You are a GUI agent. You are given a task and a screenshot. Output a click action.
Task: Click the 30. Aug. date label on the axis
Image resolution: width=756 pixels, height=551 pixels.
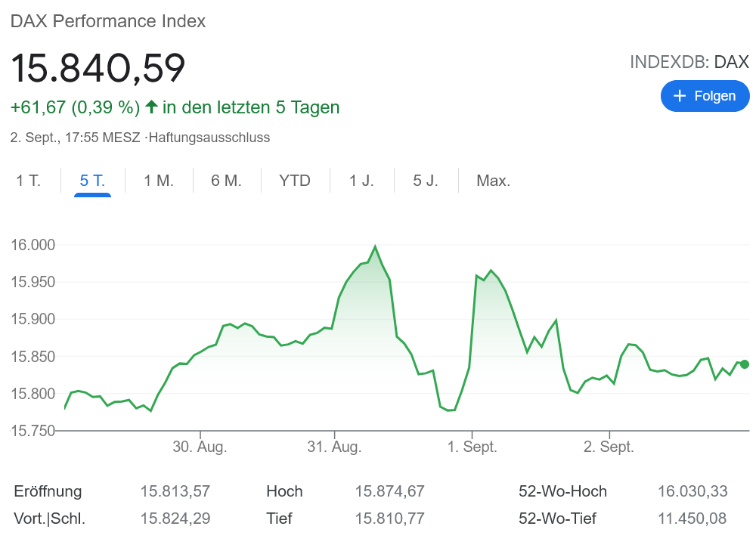click(200, 447)
